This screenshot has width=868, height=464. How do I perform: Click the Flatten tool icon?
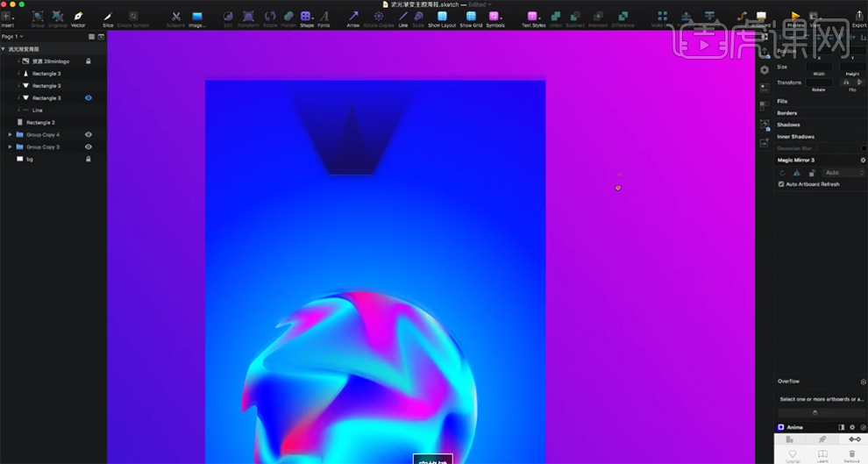(x=288, y=16)
